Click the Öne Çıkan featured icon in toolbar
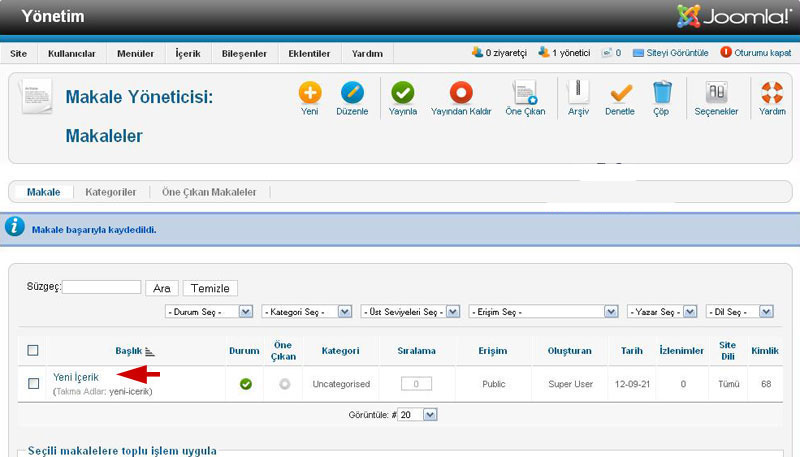This screenshot has height=457, width=800. tap(525, 93)
